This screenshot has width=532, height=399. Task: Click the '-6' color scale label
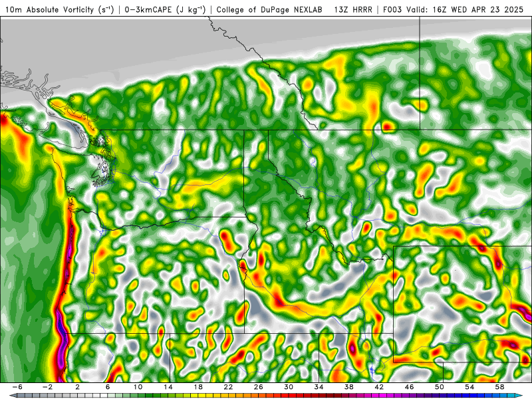click(17, 387)
